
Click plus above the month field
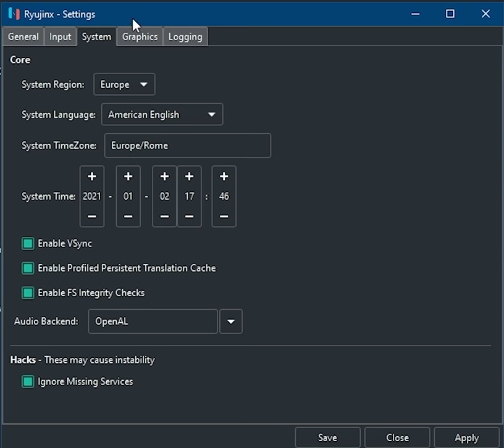[128, 177]
